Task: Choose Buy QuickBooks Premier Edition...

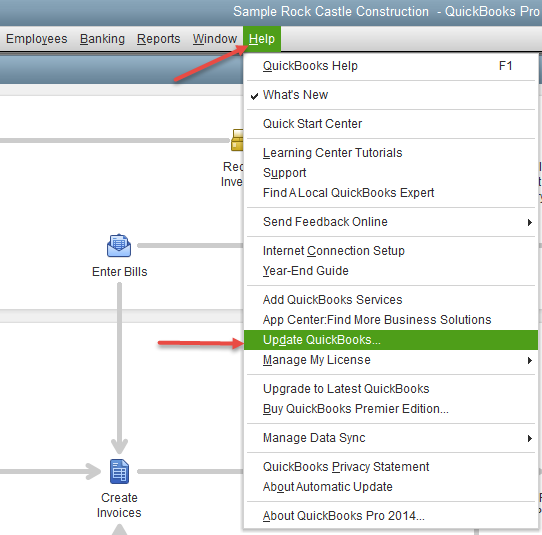Action: [x=391, y=409]
